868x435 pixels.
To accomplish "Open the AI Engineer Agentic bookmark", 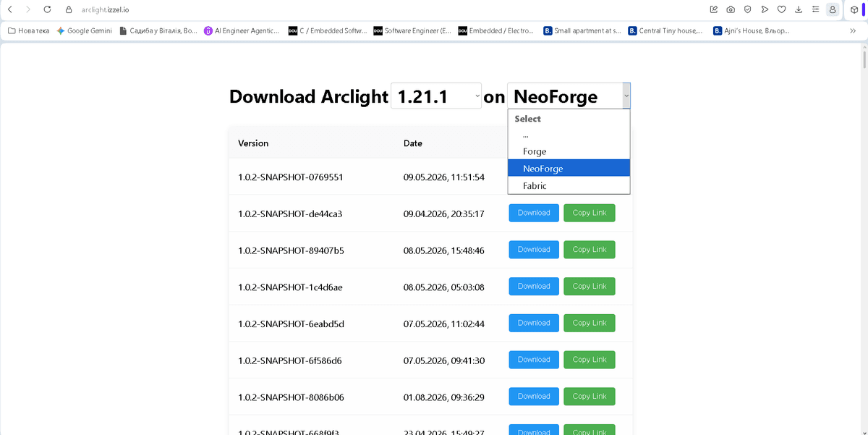I will click(242, 31).
